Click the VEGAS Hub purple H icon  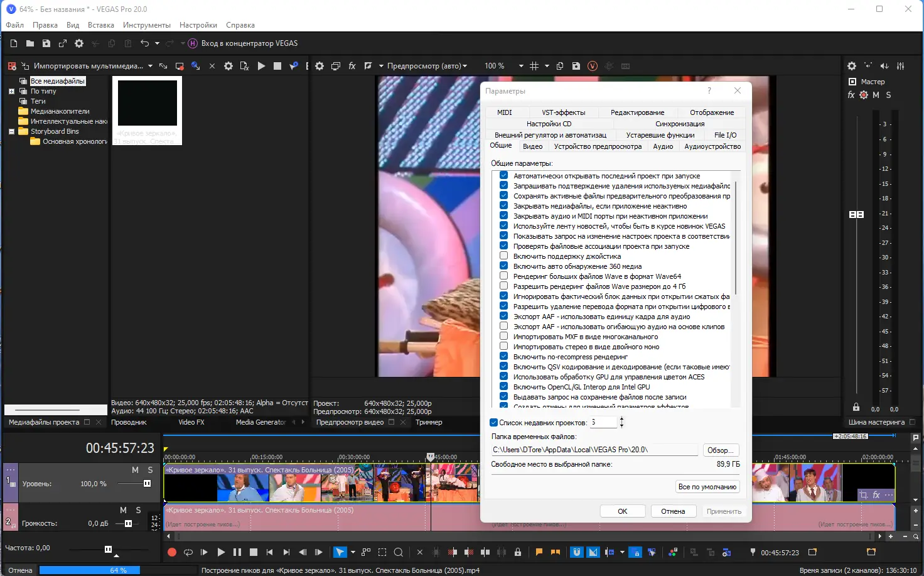click(x=193, y=43)
